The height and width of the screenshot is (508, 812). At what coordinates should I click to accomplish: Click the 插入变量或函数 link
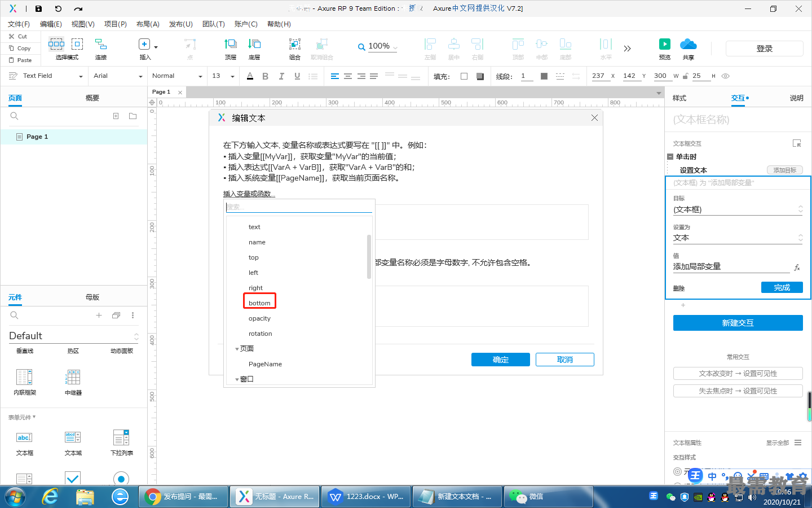click(249, 194)
